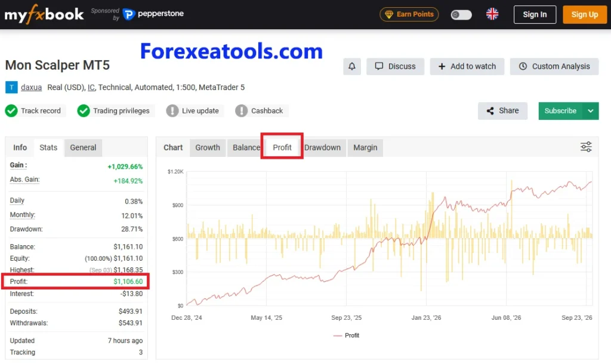
Task: Click the Sep 23, '26 axis label
Action: (577, 317)
